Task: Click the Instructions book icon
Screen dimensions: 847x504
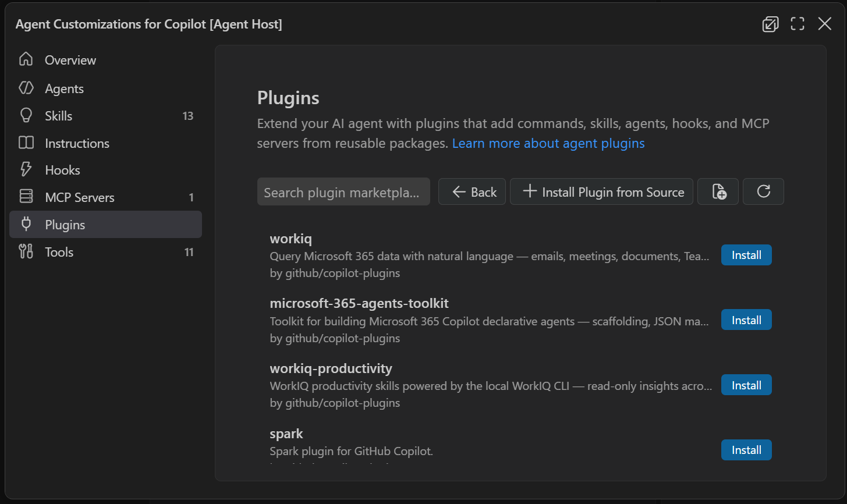Action: tap(26, 143)
